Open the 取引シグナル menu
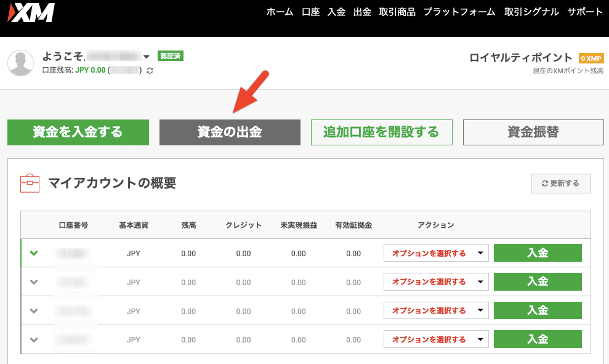The image size is (609, 364). 531,12
